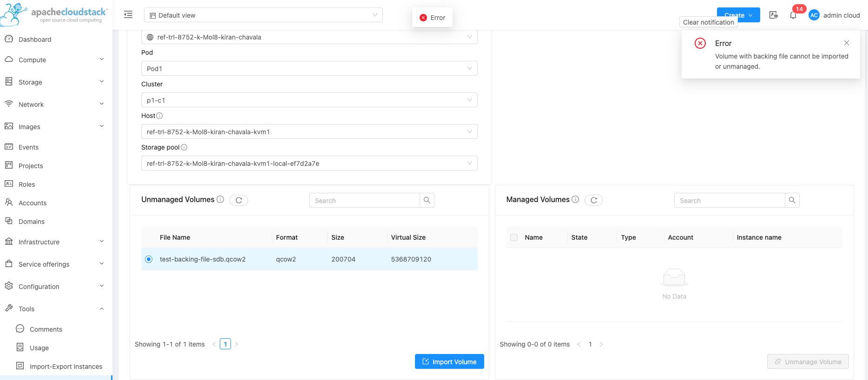Click the Roles icon in the sidebar

tap(9, 184)
